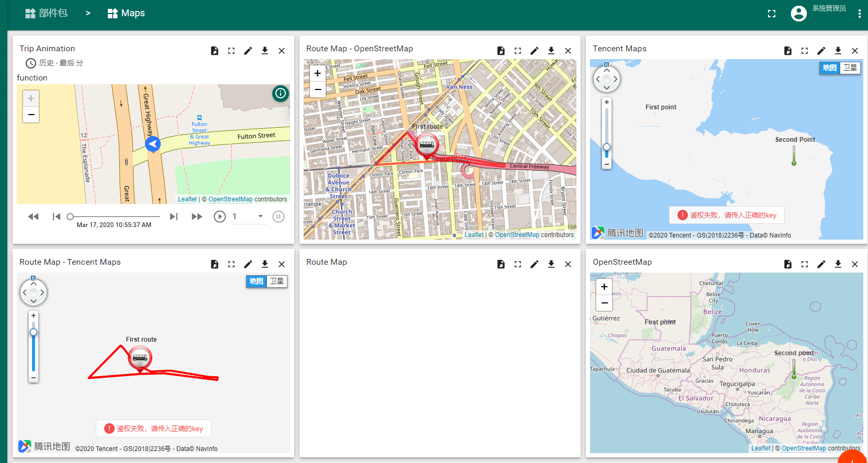Remove the Trip Animation widget

click(282, 51)
